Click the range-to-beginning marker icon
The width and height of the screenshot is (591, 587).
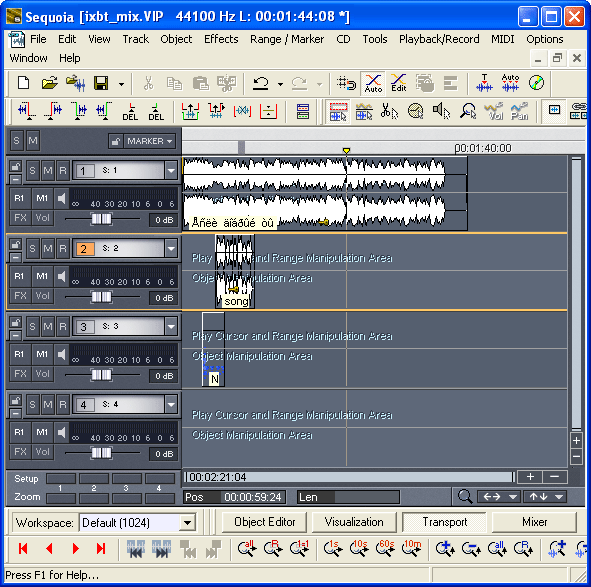[x=27, y=112]
